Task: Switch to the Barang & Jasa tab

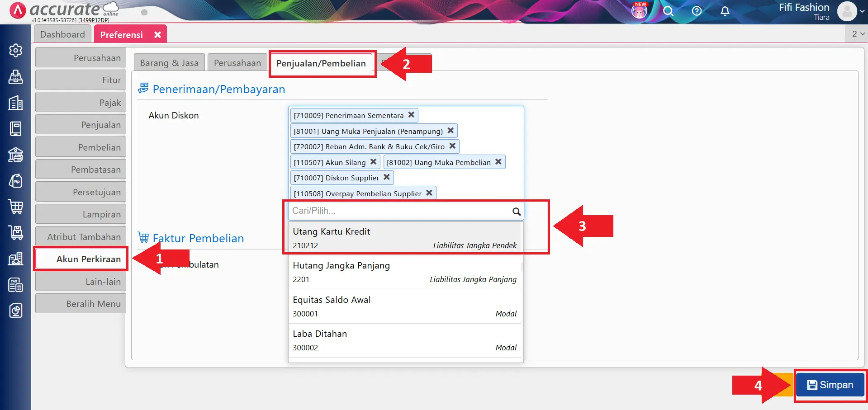Action: pos(169,63)
